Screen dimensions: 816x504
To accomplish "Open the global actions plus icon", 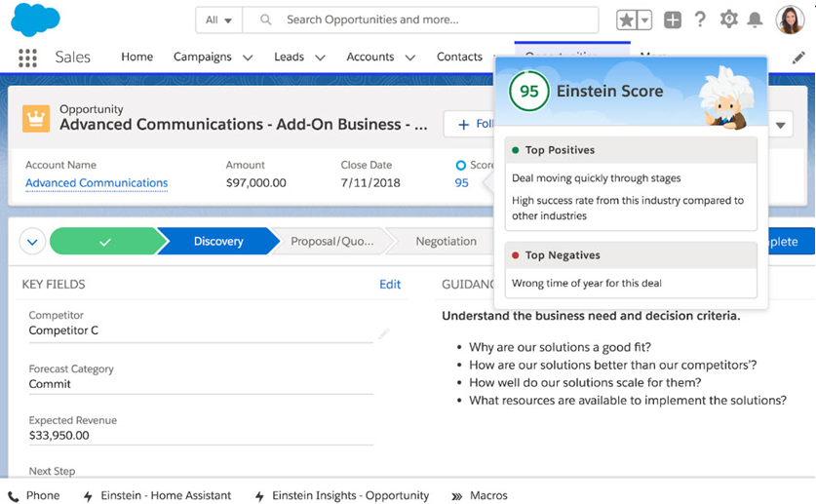I will pos(673,20).
